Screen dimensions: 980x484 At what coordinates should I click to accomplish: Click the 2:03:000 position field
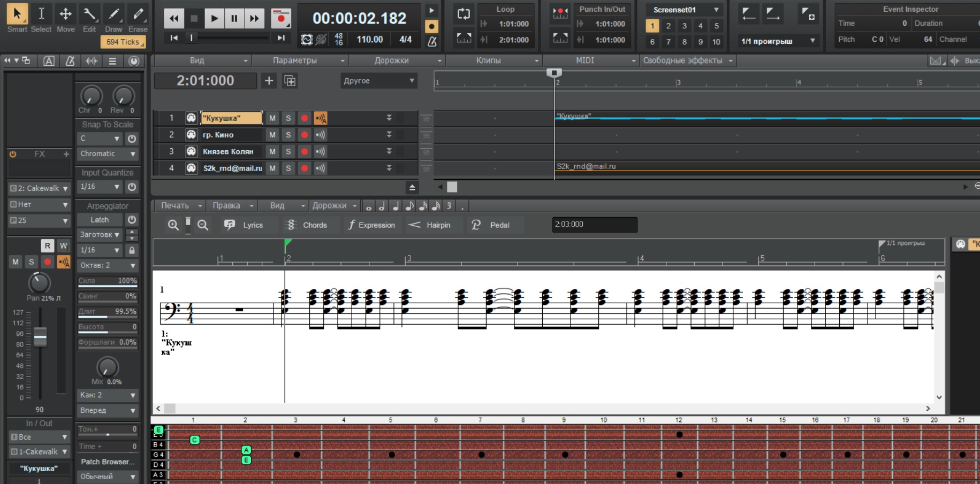(x=595, y=225)
